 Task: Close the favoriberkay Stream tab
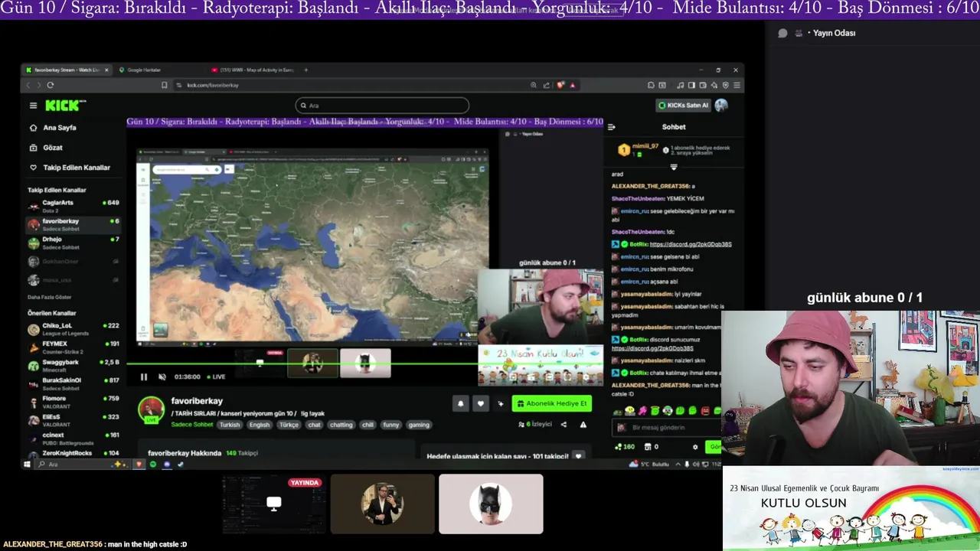coord(106,70)
